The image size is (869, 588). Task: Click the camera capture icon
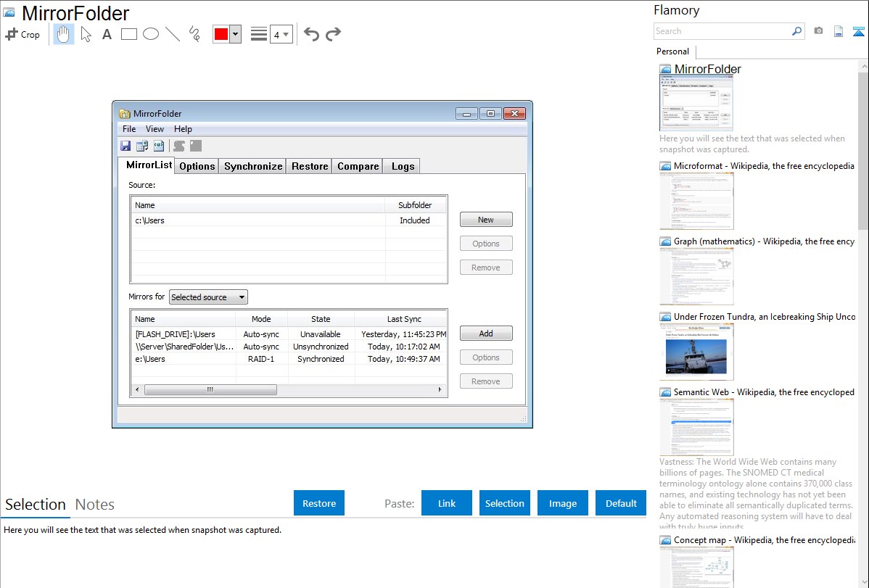tap(818, 31)
